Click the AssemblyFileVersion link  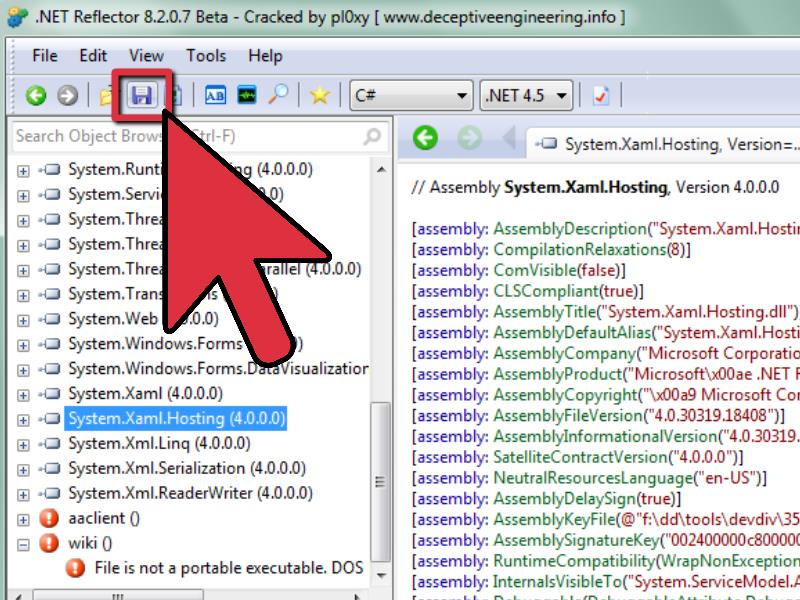pos(566,416)
